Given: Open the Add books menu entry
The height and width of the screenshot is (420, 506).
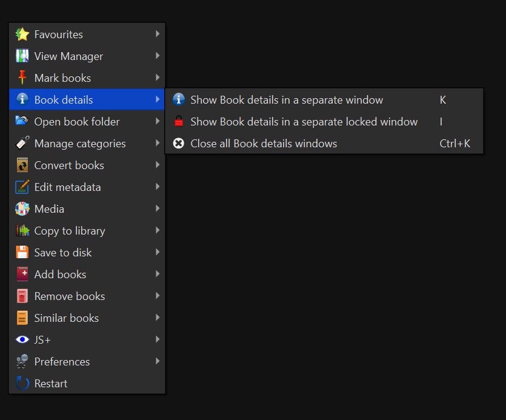Looking at the screenshot, I should 60,275.
